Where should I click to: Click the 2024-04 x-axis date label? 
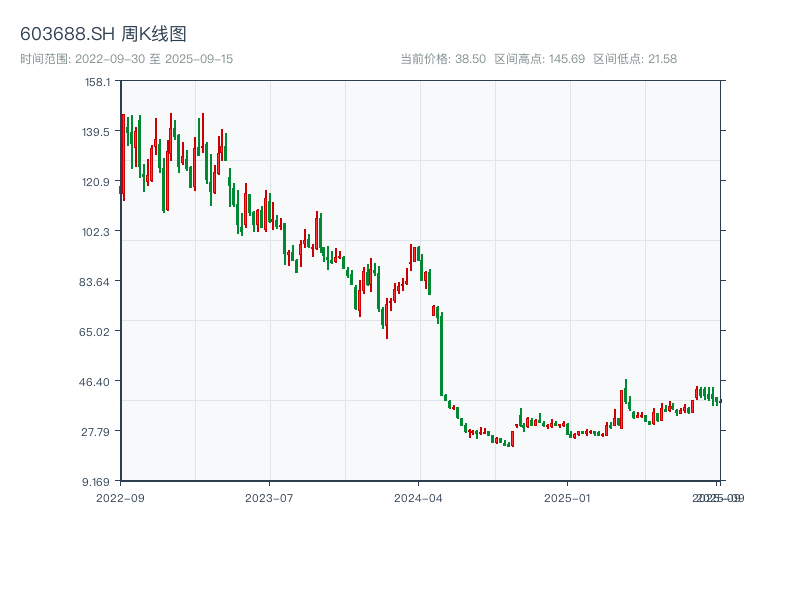click(x=418, y=497)
